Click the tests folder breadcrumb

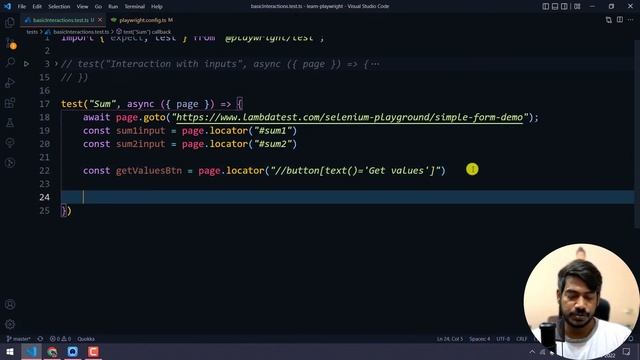coord(32,31)
